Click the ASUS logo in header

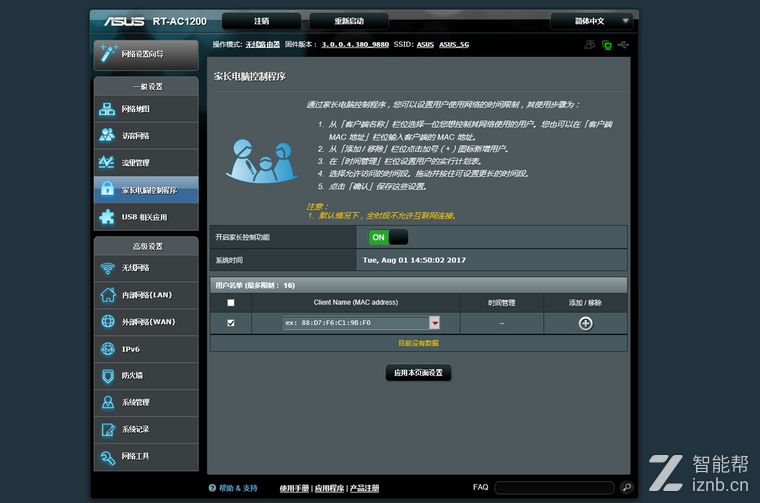(124, 21)
